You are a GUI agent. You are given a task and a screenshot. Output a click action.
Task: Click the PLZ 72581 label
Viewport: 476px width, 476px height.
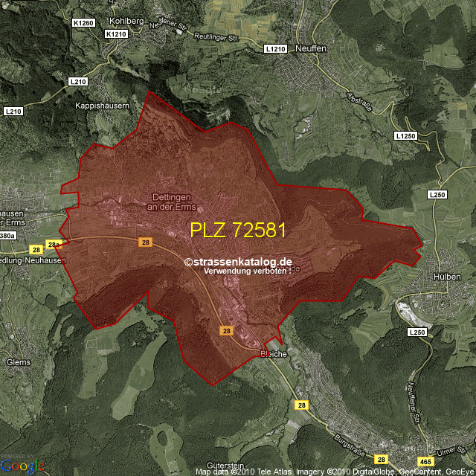pyautogui.click(x=238, y=230)
